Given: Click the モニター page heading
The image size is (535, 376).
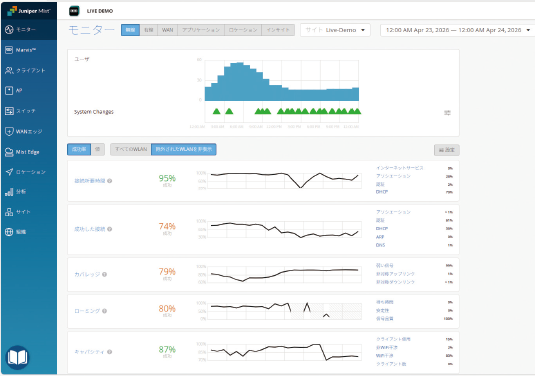Looking at the screenshot, I should (x=91, y=30).
